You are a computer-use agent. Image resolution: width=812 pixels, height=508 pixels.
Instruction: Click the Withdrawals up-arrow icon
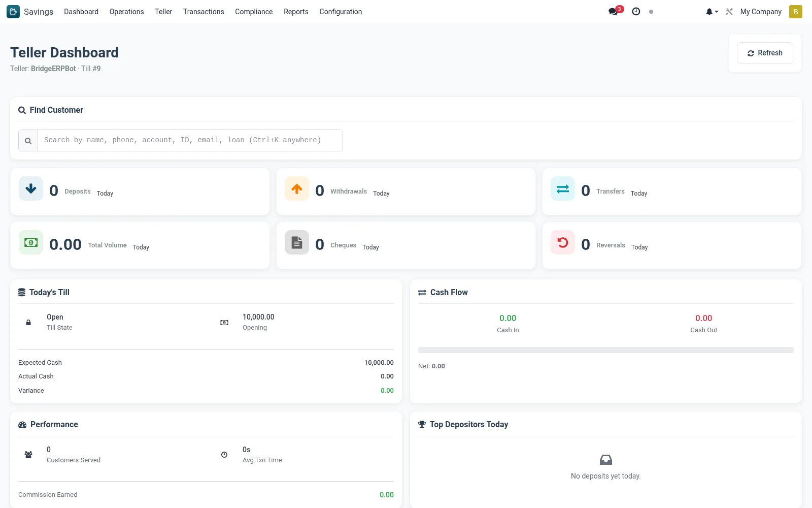(297, 188)
